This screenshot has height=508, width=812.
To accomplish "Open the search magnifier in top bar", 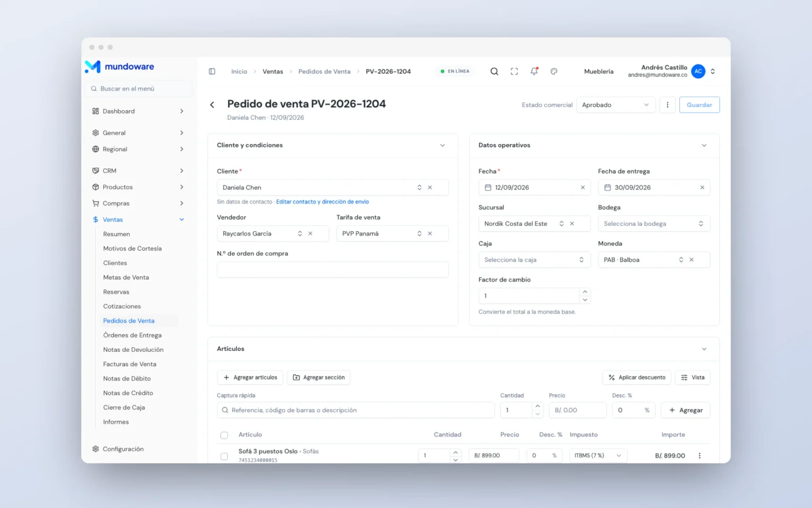I will tap(494, 71).
